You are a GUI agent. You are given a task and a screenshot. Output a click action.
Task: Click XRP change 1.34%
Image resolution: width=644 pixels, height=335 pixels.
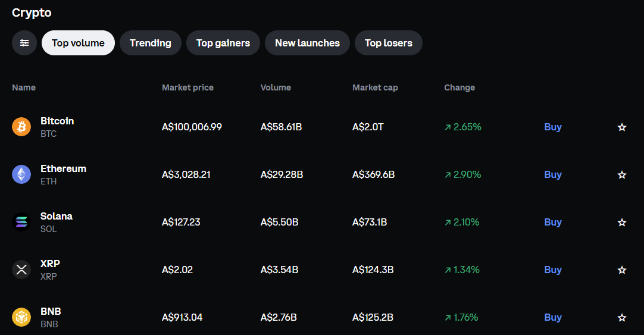pos(462,270)
